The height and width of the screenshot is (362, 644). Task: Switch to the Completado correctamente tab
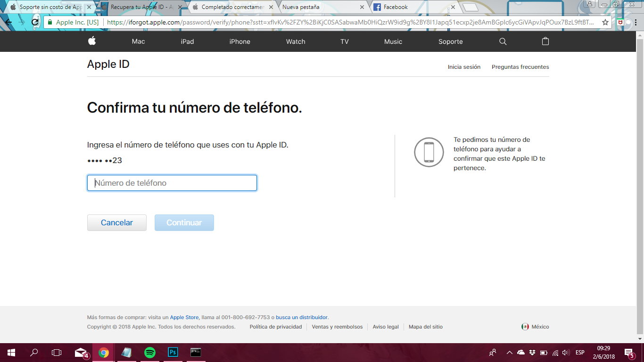232,7
